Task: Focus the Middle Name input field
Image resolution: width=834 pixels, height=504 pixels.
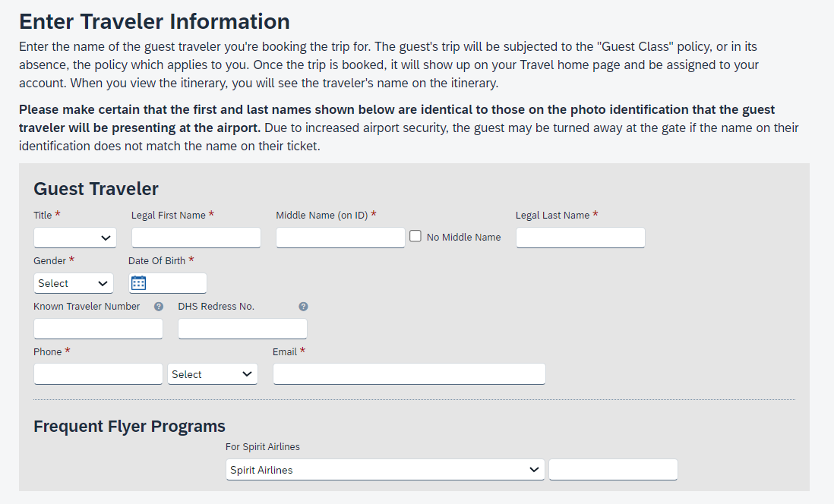Action: [340, 238]
